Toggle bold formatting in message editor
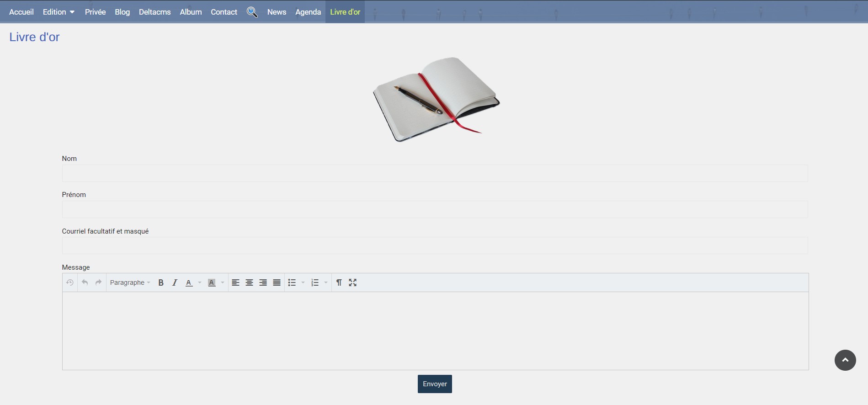 coord(161,282)
